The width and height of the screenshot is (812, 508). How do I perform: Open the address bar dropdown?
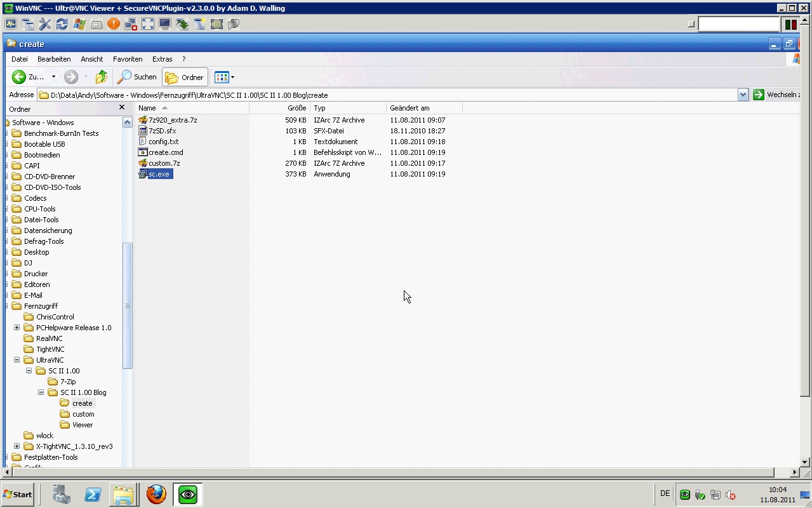pos(743,95)
